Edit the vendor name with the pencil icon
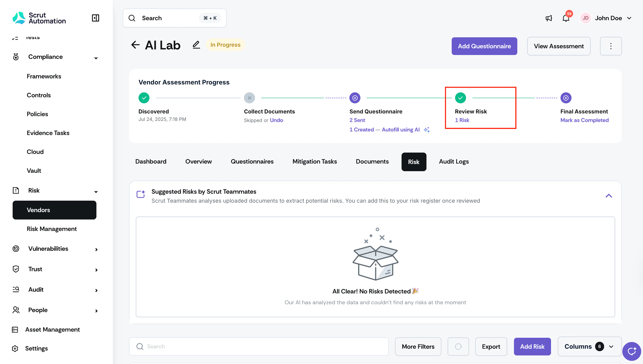Image resolution: width=643 pixels, height=364 pixels. pyautogui.click(x=196, y=45)
